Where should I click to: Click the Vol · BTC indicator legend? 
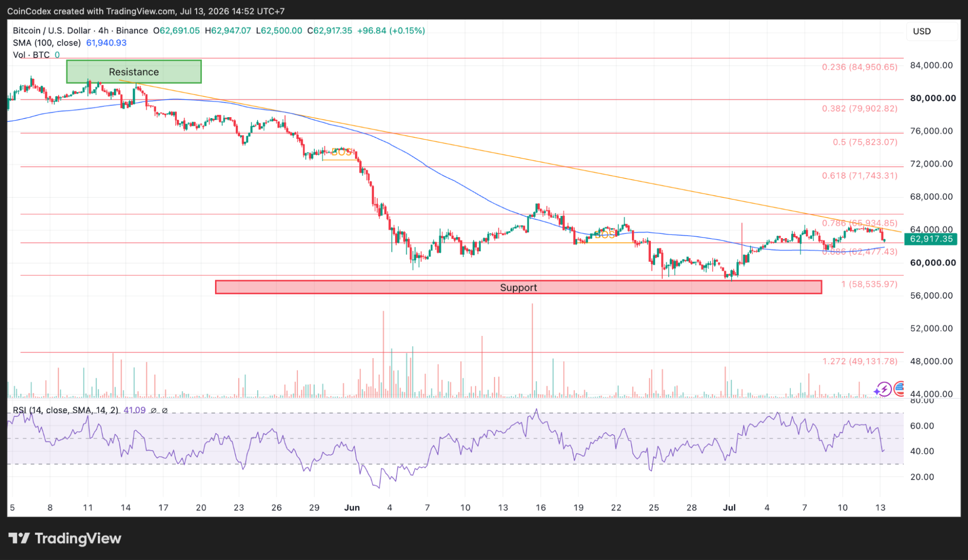[31, 55]
